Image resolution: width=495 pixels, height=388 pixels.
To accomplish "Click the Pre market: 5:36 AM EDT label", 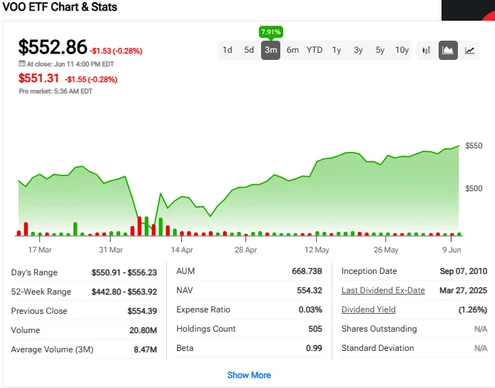I will pyautogui.click(x=55, y=91).
